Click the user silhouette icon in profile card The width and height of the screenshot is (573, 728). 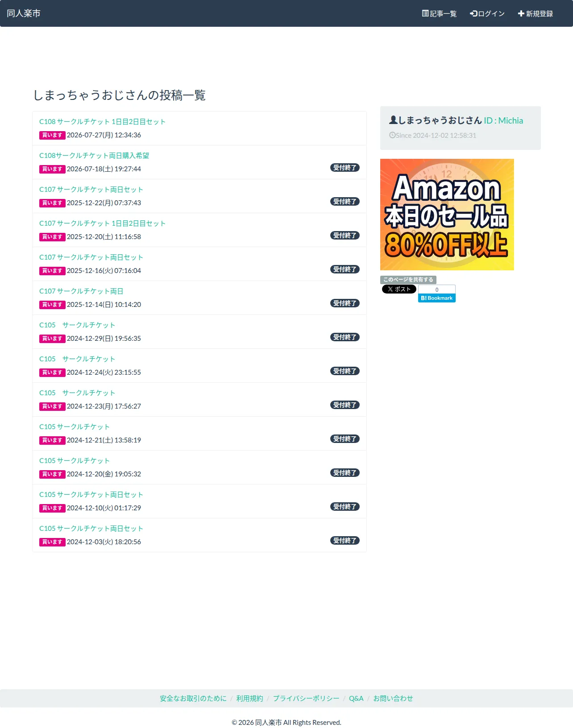point(393,120)
